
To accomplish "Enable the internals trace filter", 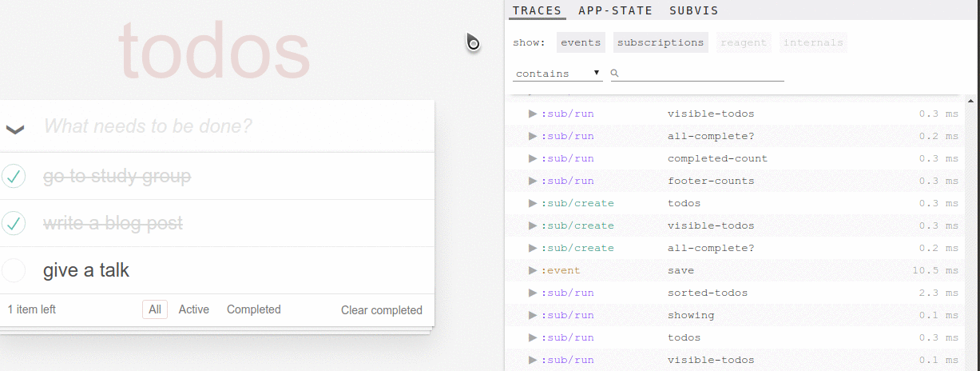I will (813, 42).
